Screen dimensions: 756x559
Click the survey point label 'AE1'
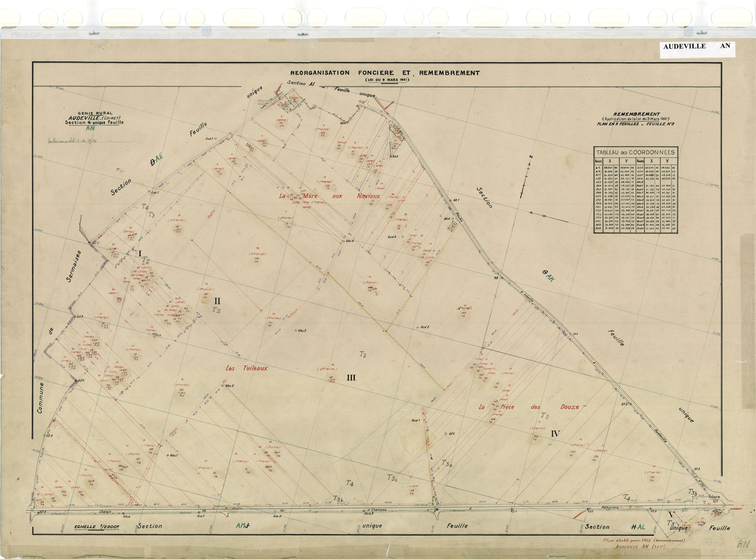pos(456,201)
